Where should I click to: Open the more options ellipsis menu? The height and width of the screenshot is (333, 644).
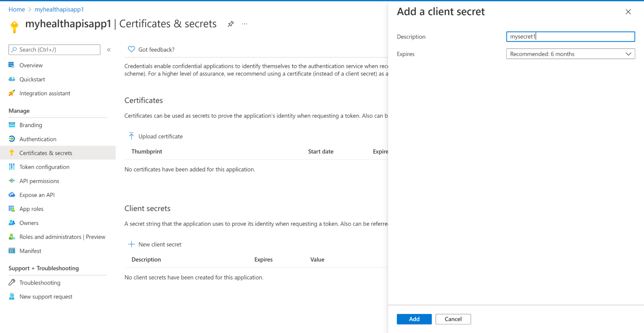tap(244, 23)
